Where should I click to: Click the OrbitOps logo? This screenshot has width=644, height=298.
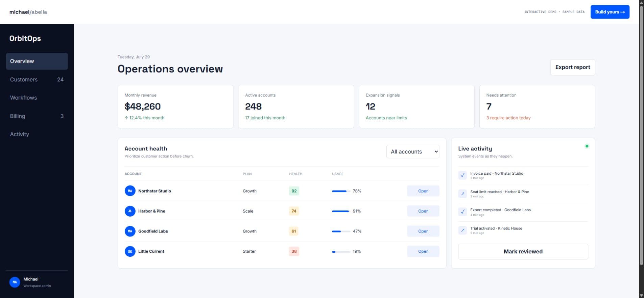click(x=25, y=39)
